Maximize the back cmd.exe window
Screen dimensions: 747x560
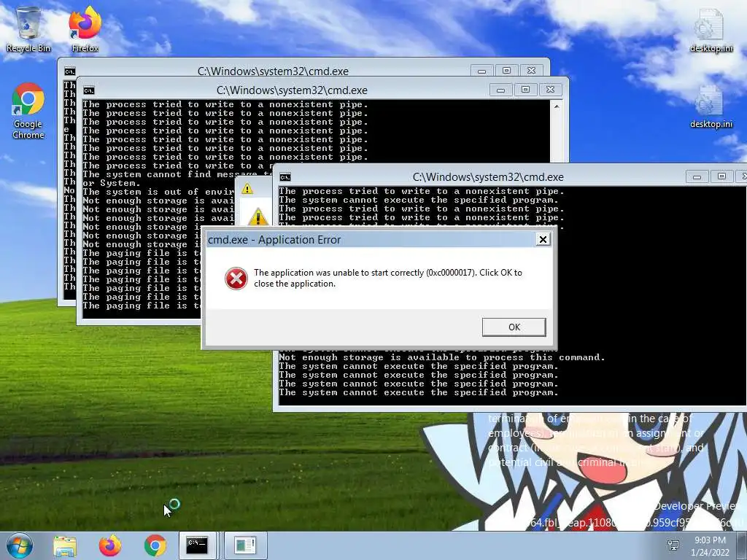[x=506, y=71]
